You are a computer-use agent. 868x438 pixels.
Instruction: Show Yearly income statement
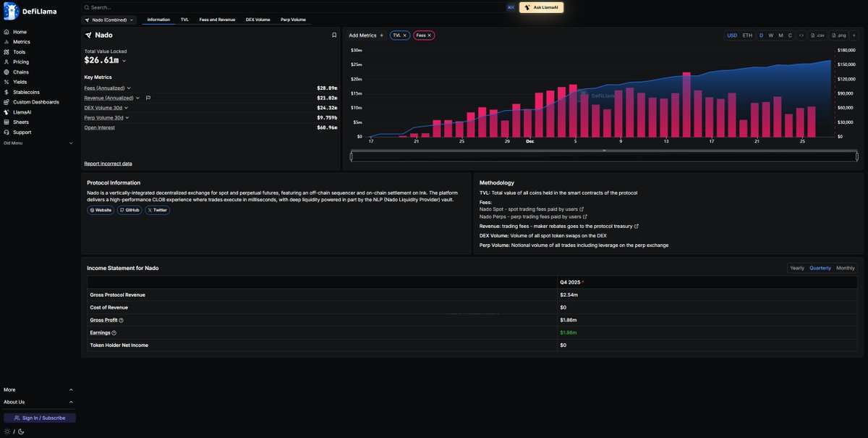pyautogui.click(x=797, y=268)
